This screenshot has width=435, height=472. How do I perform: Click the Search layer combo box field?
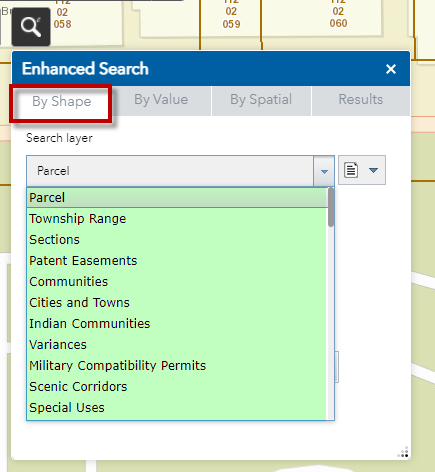tap(170, 171)
